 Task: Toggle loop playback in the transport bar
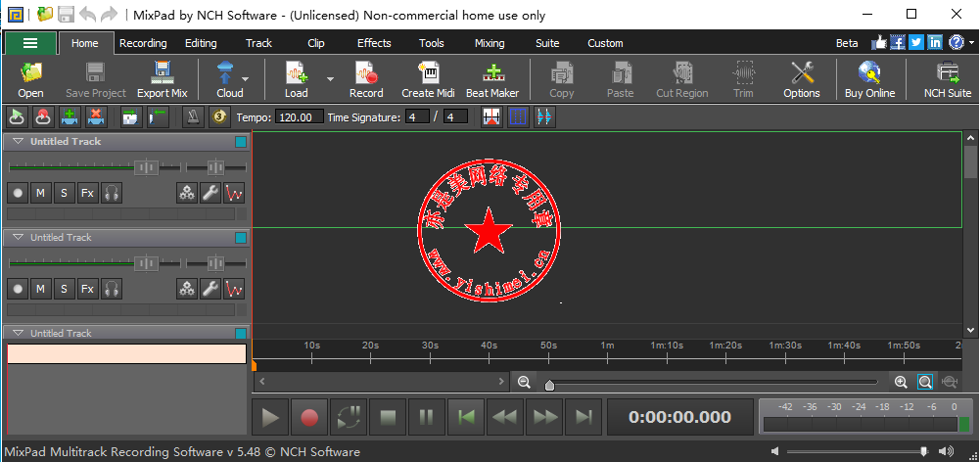coord(349,417)
